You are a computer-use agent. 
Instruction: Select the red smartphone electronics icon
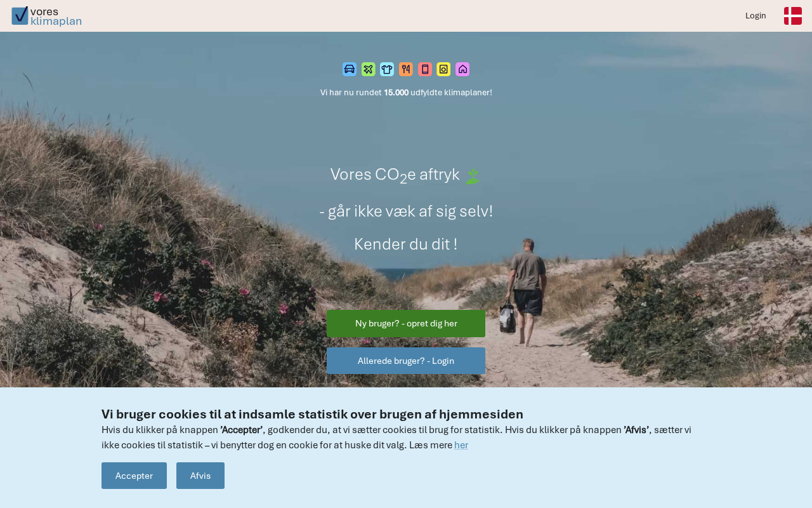pos(425,69)
